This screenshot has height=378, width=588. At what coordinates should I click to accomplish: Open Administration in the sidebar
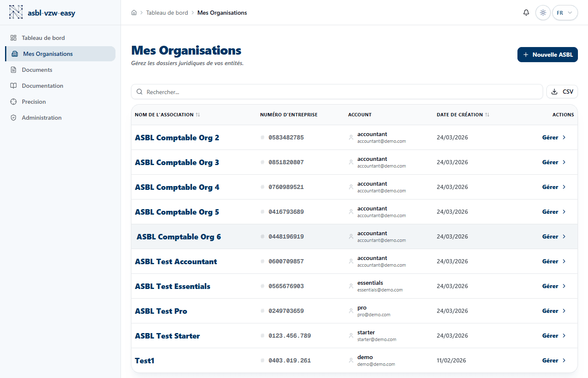[x=60, y=118]
